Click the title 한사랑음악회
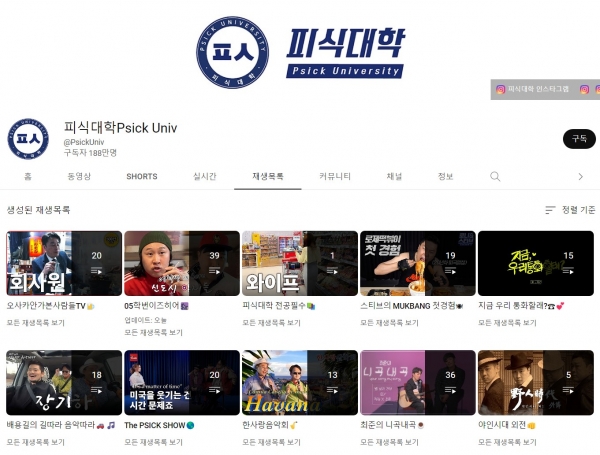The image size is (600, 455). click(270, 425)
